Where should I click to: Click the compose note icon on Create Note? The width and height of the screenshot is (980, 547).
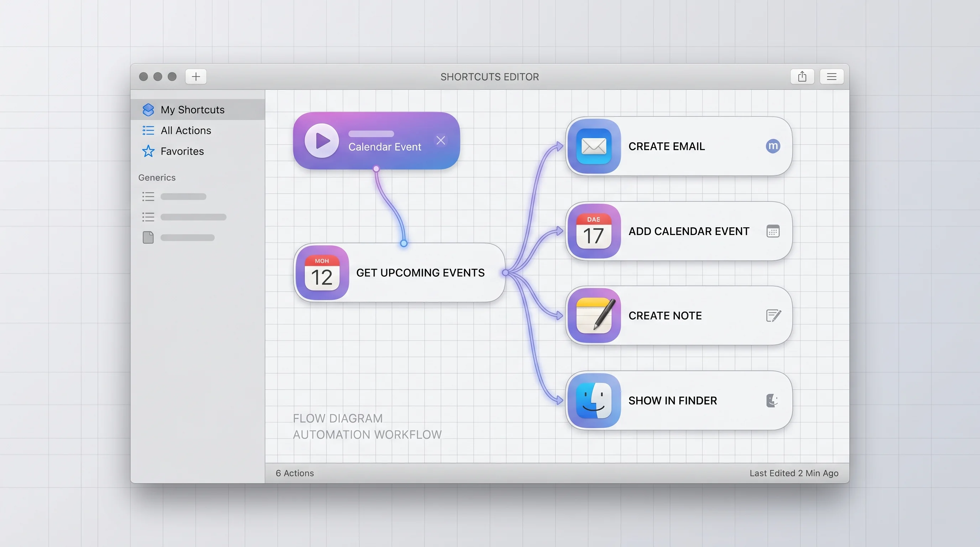(773, 316)
